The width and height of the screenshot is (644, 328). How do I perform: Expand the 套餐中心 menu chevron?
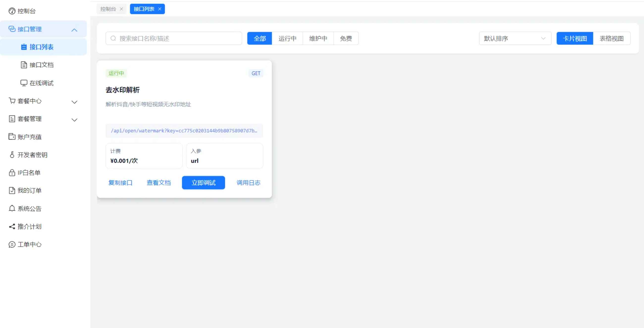74,102
